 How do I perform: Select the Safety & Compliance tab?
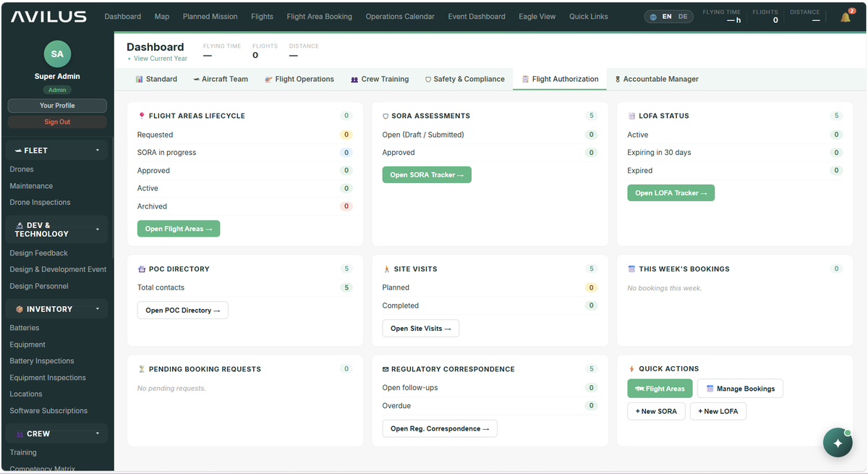pos(464,79)
